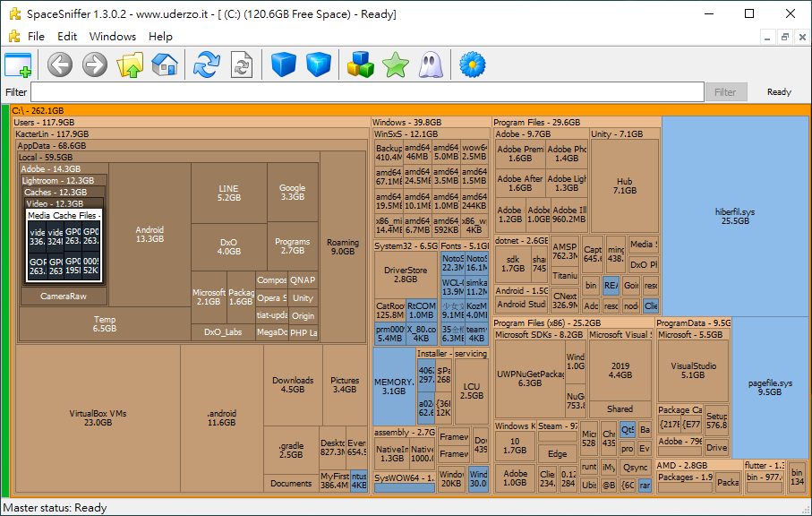Viewport: 812px width, 516px height.
Task: Expand the VirtualBox VMs 23.0GB folder block
Action: click(x=98, y=417)
